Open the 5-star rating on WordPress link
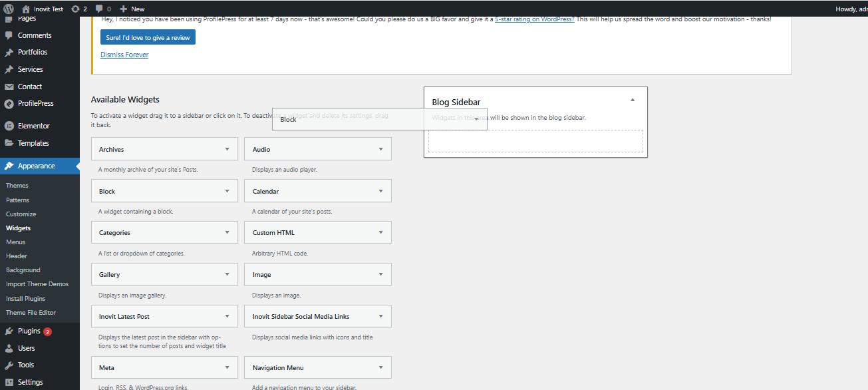This screenshot has width=868, height=390. point(535,19)
